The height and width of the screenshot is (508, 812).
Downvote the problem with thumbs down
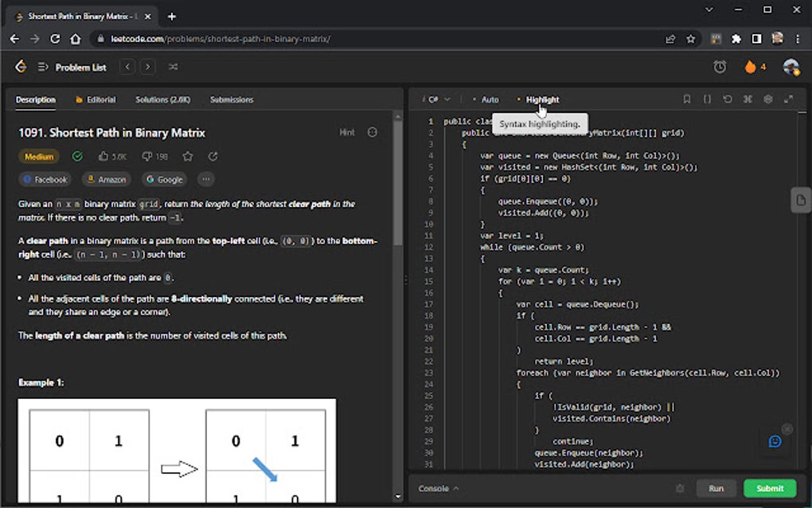coord(146,157)
